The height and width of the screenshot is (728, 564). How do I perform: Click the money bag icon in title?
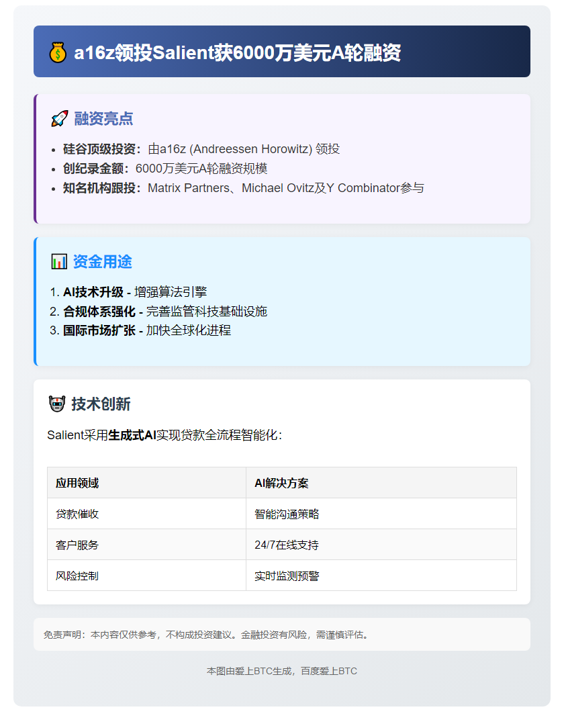pos(58,52)
